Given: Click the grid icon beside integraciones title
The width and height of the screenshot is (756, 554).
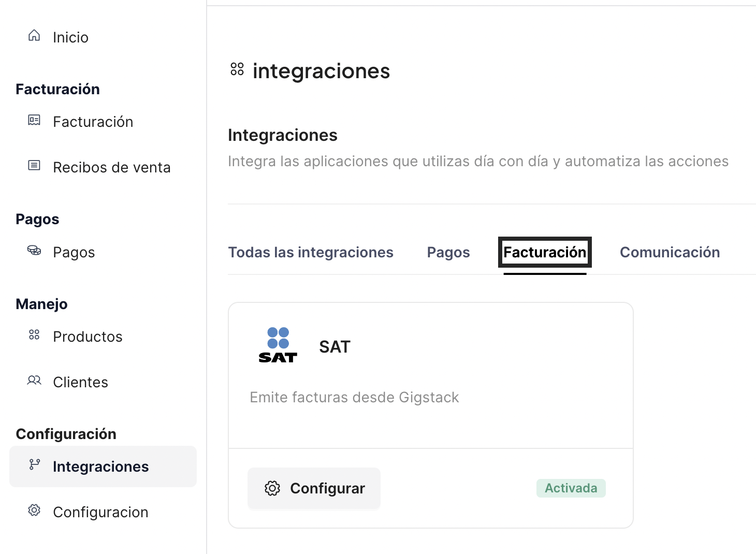Looking at the screenshot, I should (237, 69).
